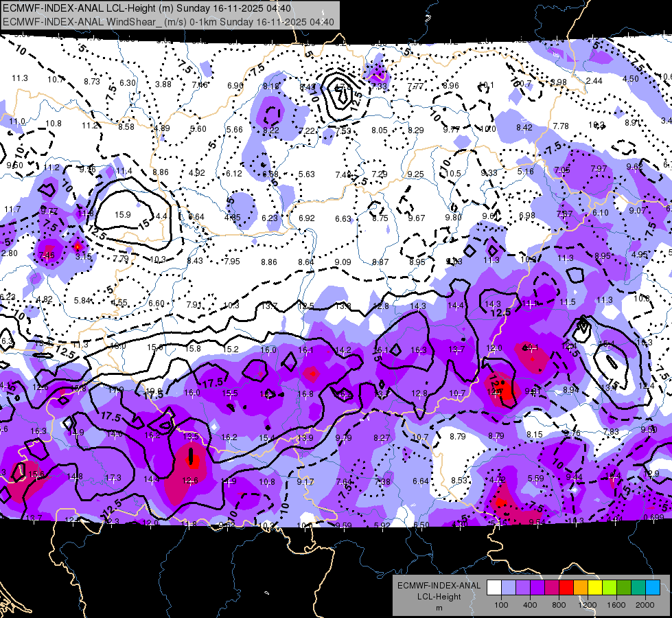
Task: Click the WindShear 0-1km title line
Action: [168, 22]
